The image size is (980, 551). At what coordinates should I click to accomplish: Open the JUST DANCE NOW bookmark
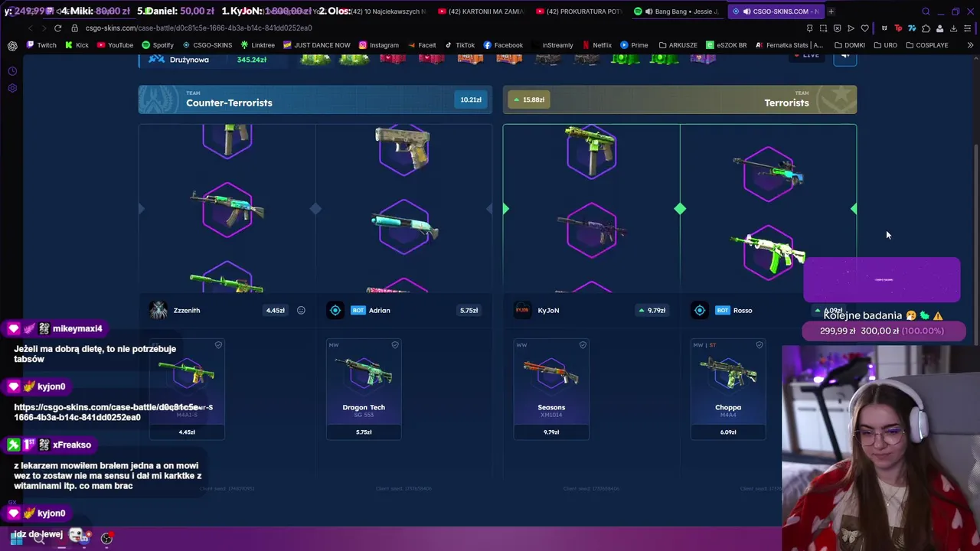pyautogui.click(x=316, y=45)
